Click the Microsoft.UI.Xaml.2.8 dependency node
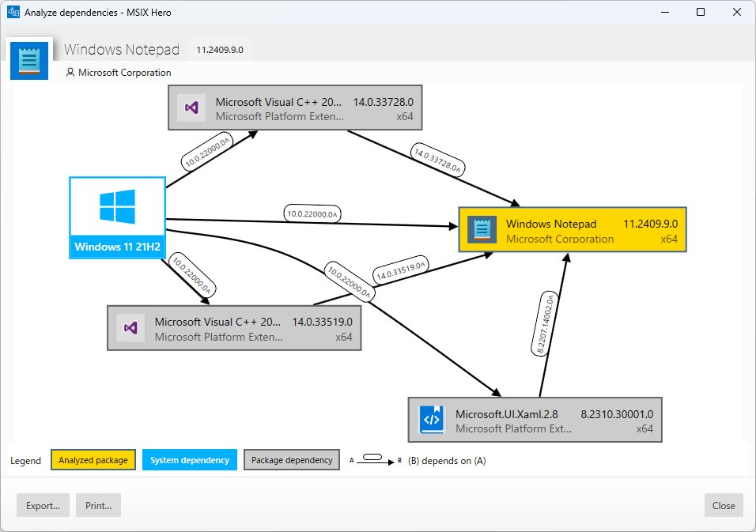Screen dimensions: 756x532 535,419
